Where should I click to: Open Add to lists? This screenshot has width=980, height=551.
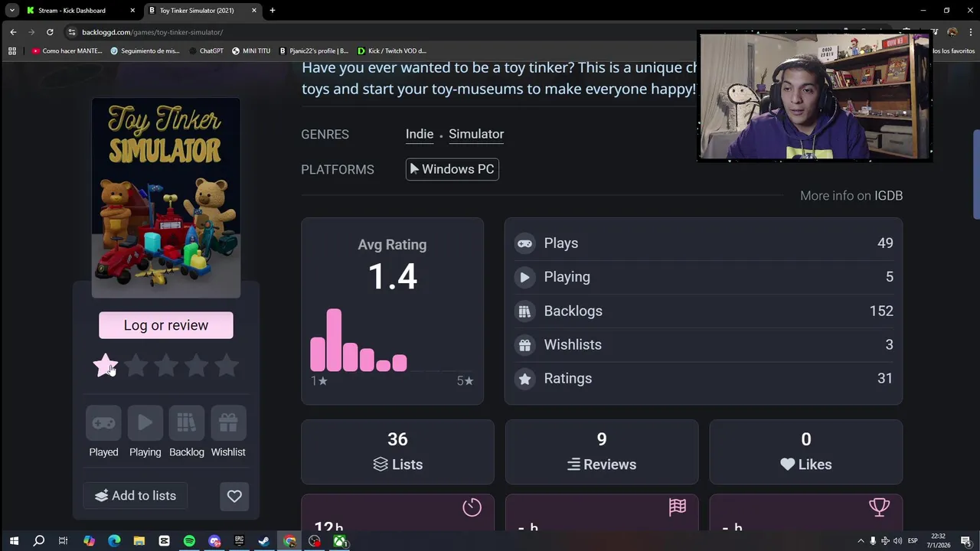135,496
